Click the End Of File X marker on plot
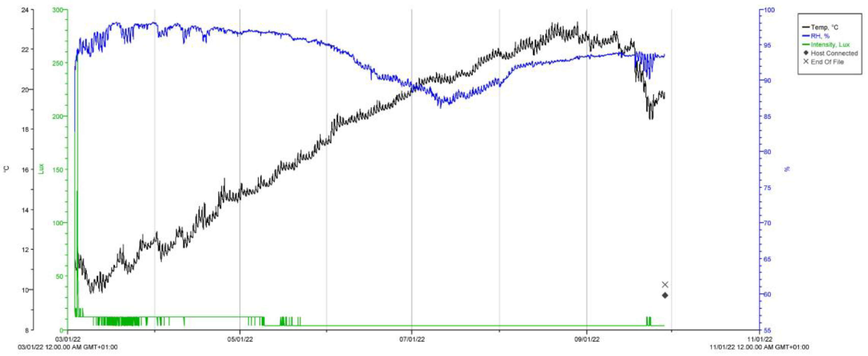 (x=665, y=285)
